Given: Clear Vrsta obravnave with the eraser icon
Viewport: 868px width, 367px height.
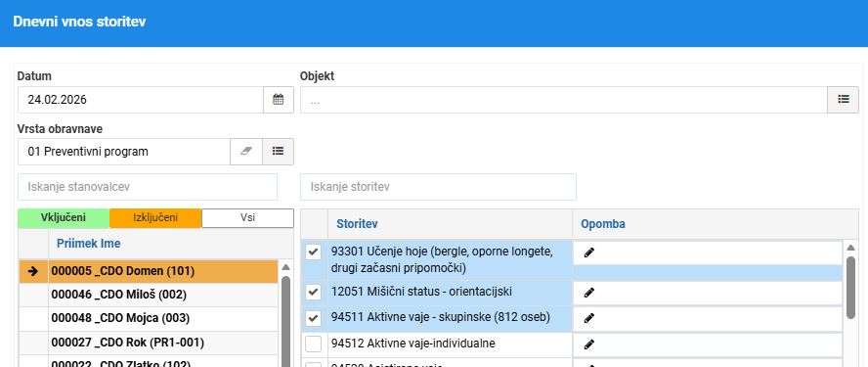Looking at the screenshot, I should click(246, 152).
